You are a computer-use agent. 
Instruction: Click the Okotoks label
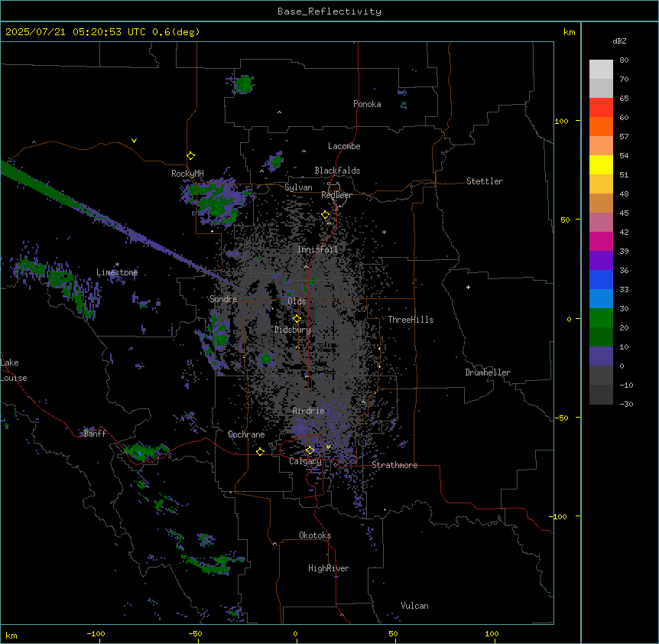pos(315,535)
